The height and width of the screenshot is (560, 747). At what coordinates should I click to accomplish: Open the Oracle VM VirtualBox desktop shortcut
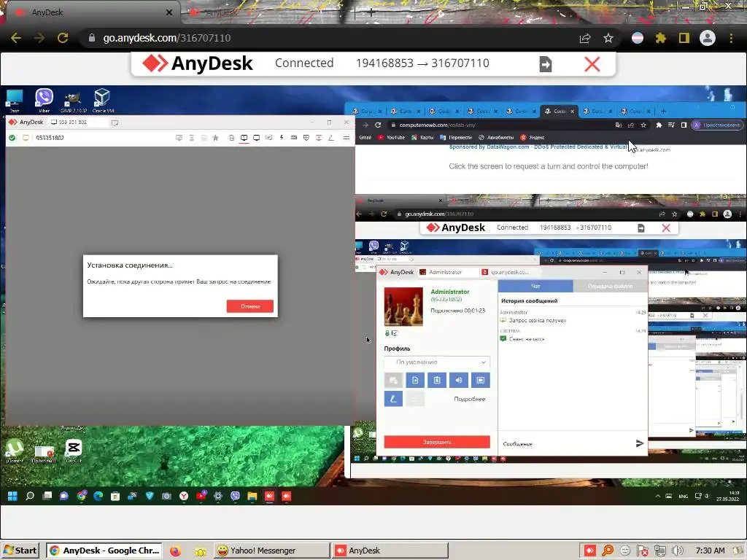(x=102, y=101)
